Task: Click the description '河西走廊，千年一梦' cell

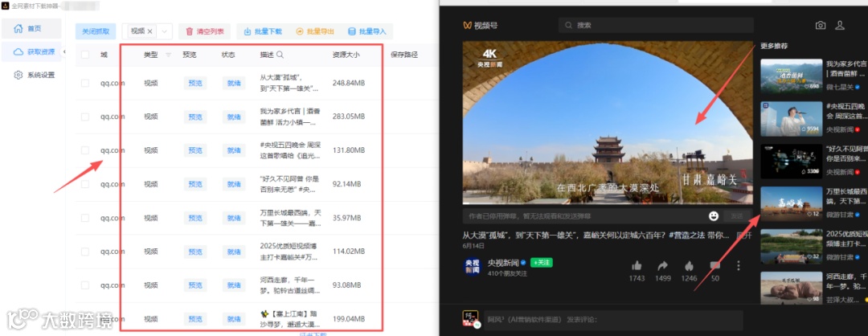Action: click(291, 285)
